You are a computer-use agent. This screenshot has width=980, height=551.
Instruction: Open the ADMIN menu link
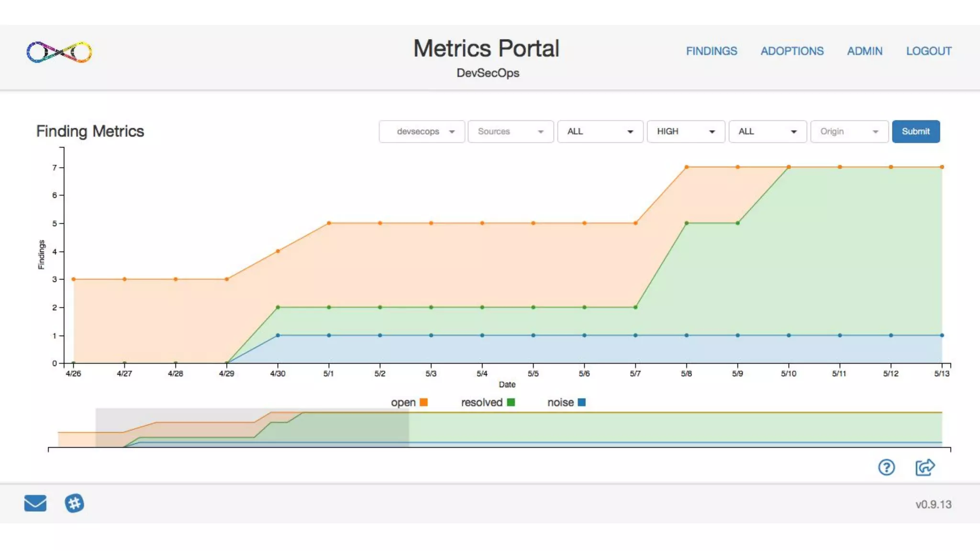point(864,51)
